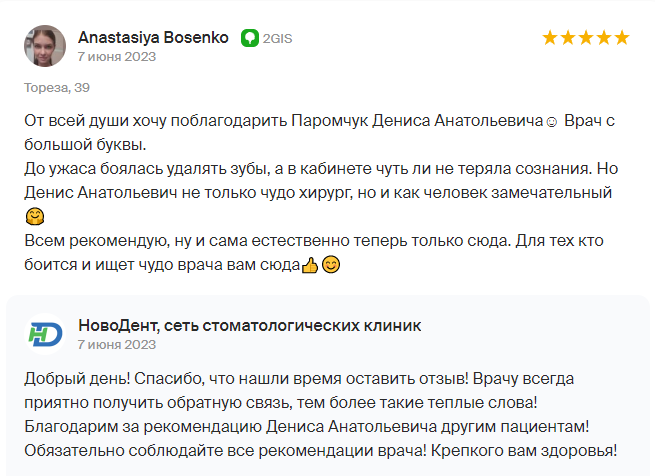Select the first rating star
655x476 pixels.
pos(550,38)
